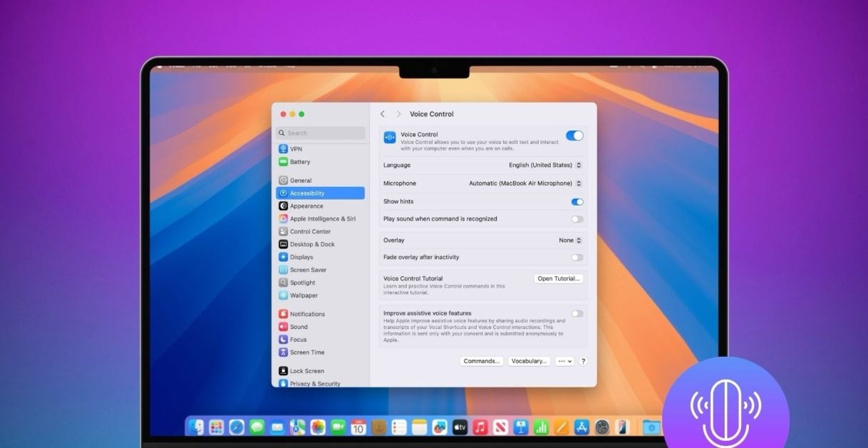Open Numbers from the Dock
Image resolution: width=868 pixels, height=448 pixels.
[541, 427]
